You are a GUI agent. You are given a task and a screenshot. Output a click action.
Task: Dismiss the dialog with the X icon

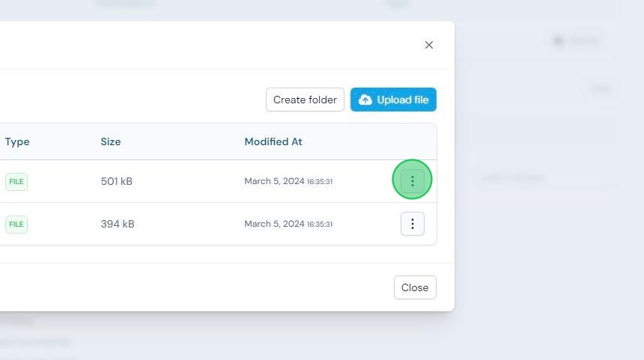point(429,45)
